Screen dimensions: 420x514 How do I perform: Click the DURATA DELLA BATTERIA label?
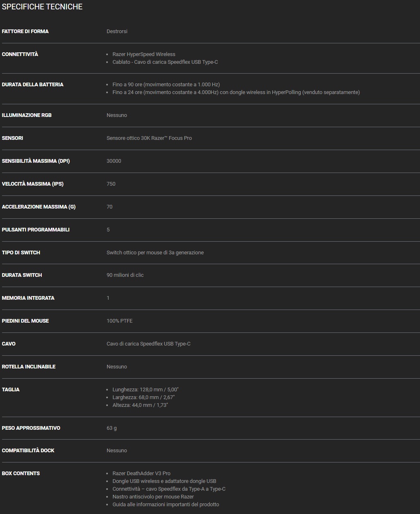point(33,85)
